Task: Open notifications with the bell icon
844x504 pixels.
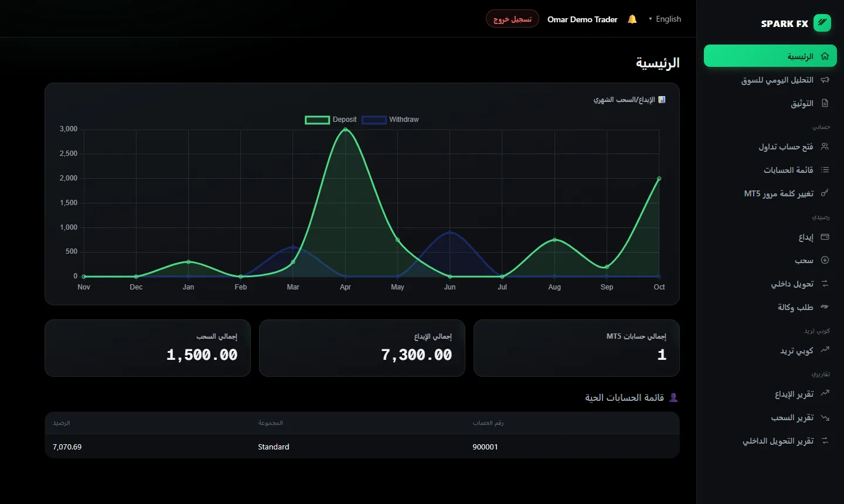Action: point(632,19)
